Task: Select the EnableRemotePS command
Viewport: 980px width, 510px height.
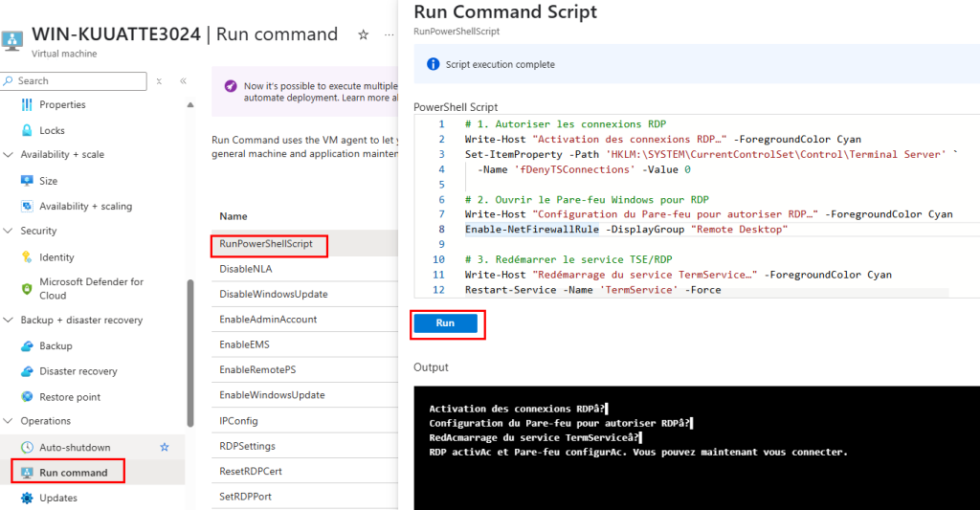Action: [x=257, y=369]
